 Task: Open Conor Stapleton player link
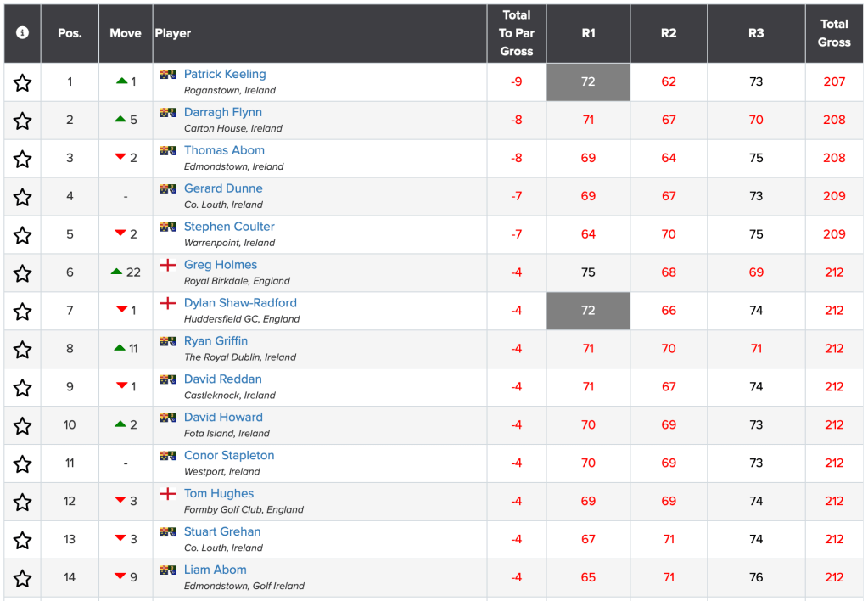coord(229,455)
